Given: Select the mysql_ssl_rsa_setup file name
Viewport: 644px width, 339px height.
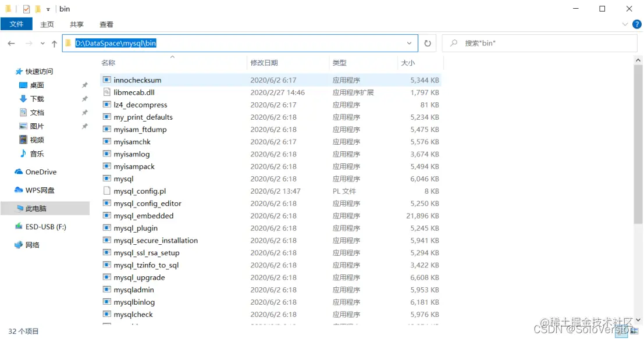Looking at the screenshot, I should 146,252.
